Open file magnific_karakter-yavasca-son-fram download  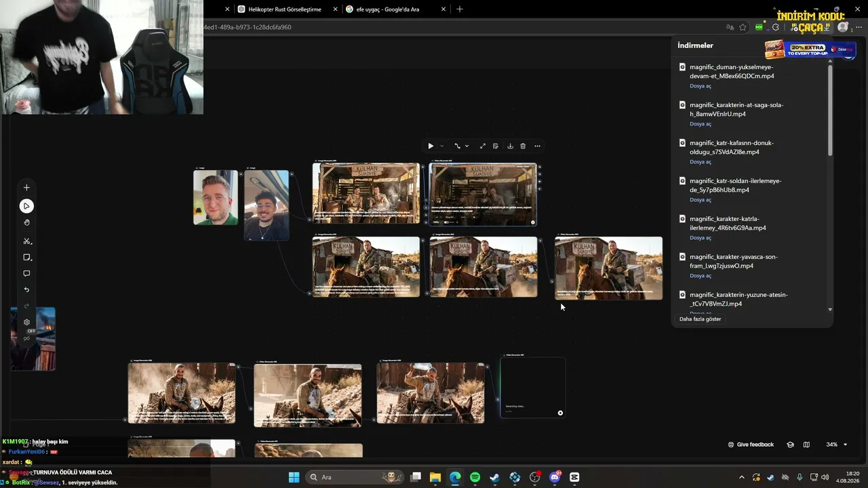[x=701, y=276]
